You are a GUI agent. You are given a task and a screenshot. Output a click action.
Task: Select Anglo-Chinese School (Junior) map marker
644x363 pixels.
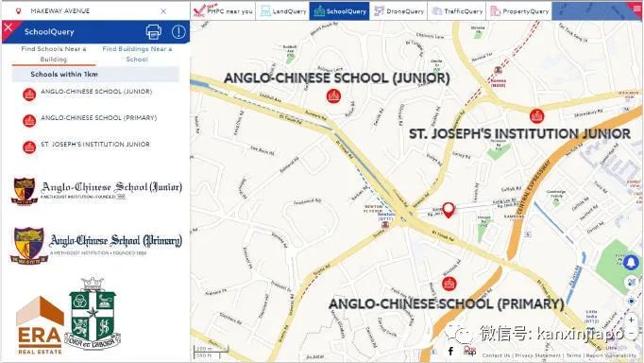[x=333, y=96]
